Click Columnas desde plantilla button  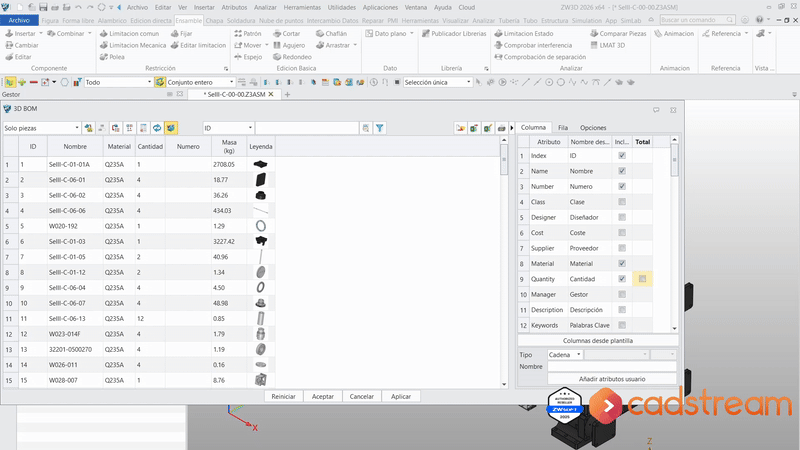click(598, 340)
